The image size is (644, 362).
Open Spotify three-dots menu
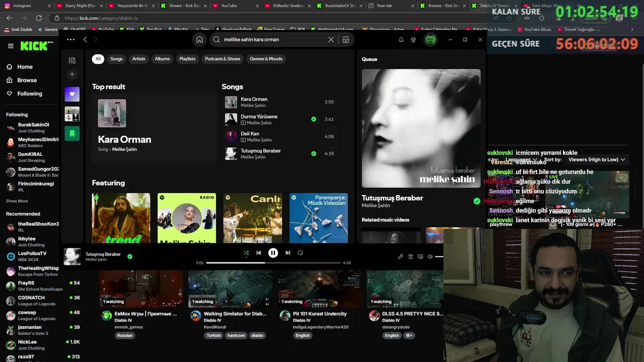(x=70, y=40)
